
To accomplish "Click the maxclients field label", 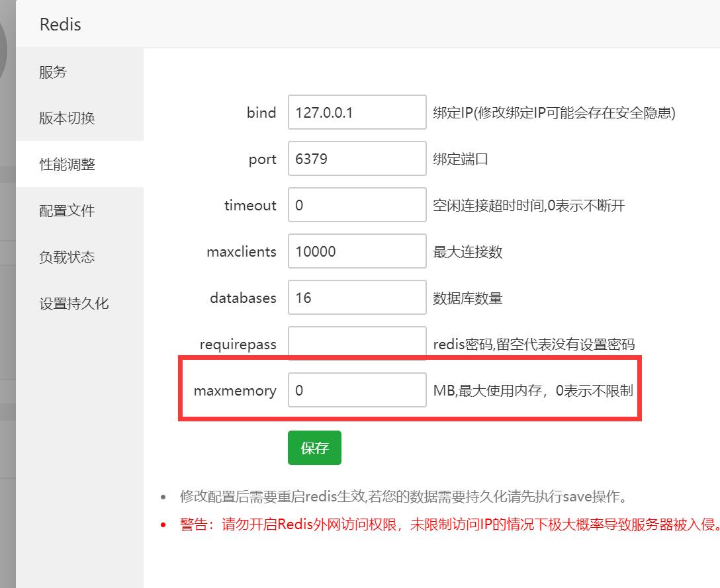I will (x=242, y=251).
